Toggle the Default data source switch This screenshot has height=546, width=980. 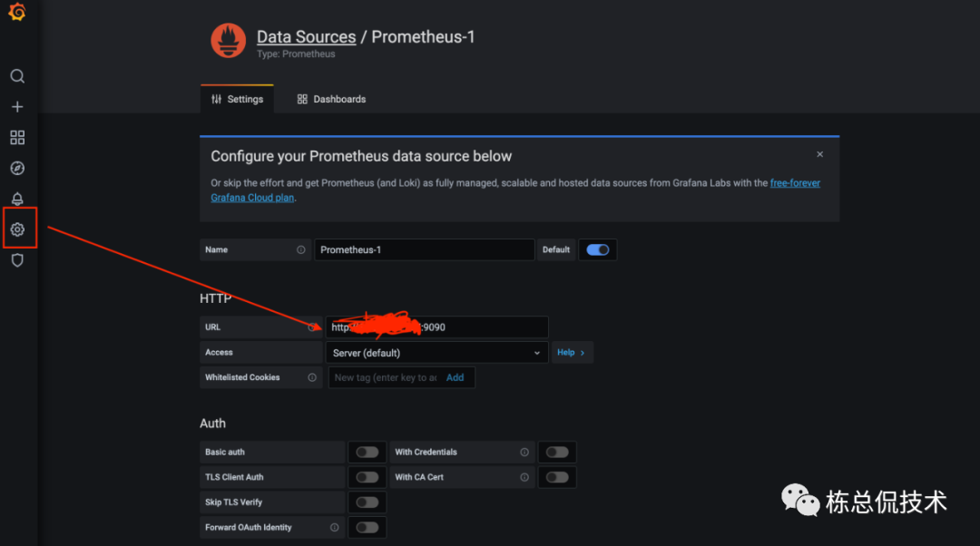[x=597, y=250]
